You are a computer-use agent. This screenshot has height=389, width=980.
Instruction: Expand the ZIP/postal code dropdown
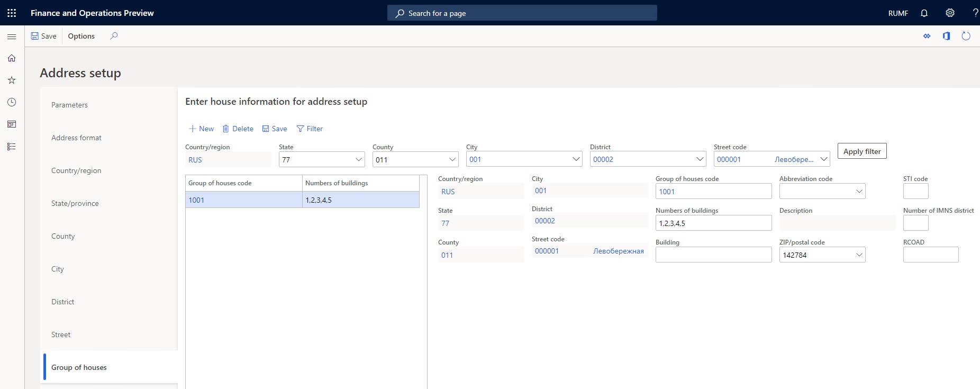coord(859,255)
